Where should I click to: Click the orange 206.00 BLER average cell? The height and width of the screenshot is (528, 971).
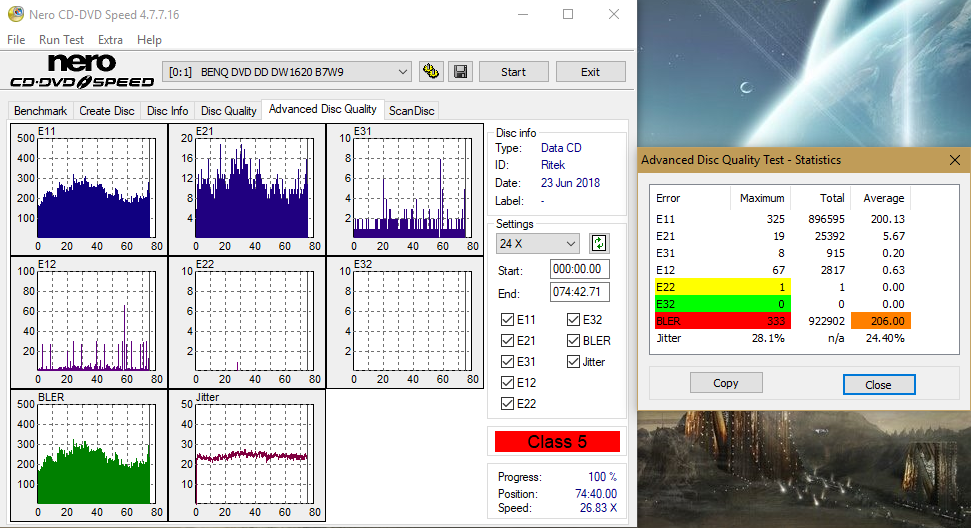881,321
